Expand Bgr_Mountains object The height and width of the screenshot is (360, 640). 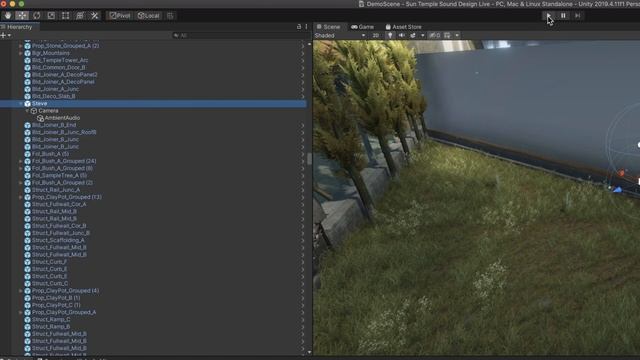(20, 53)
